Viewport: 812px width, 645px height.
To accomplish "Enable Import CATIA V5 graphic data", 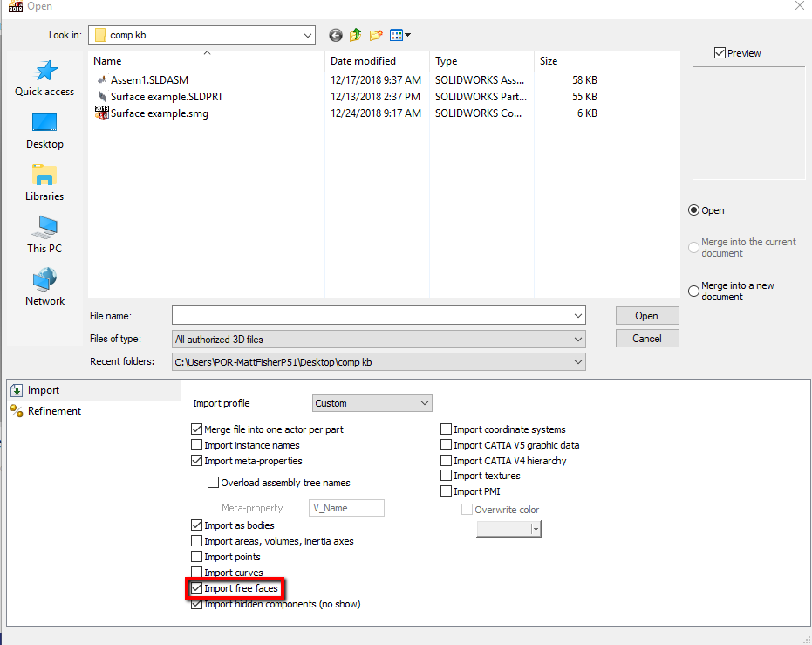I will click(x=446, y=445).
